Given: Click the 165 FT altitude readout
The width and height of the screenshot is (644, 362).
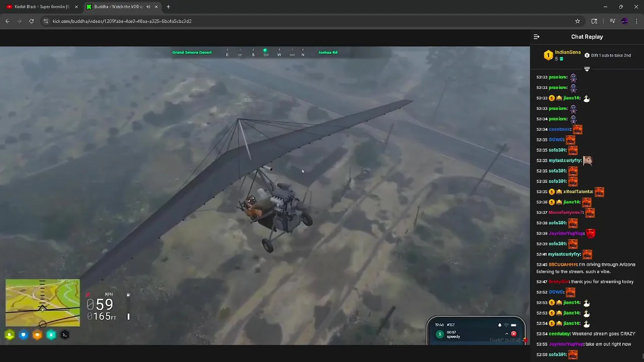Looking at the screenshot, I should tap(101, 317).
